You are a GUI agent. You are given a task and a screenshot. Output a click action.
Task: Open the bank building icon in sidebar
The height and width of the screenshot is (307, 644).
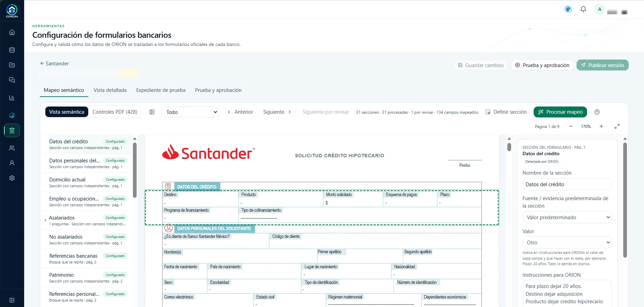point(12,130)
